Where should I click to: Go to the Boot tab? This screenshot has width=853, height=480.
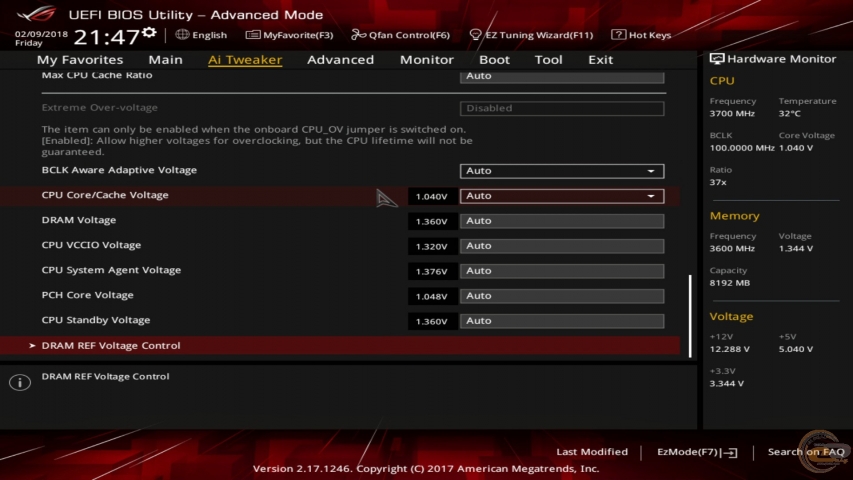[494, 59]
